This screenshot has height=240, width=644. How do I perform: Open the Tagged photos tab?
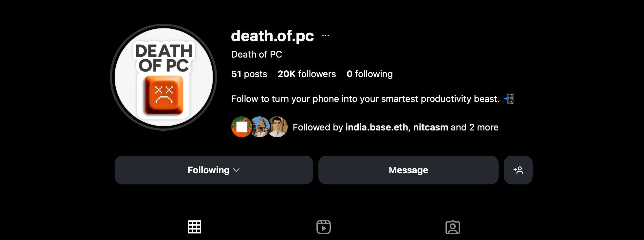pos(453,227)
